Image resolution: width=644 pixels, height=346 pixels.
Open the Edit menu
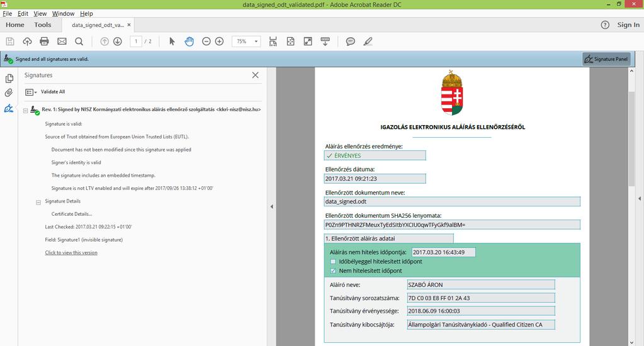click(x=23, y=14)
